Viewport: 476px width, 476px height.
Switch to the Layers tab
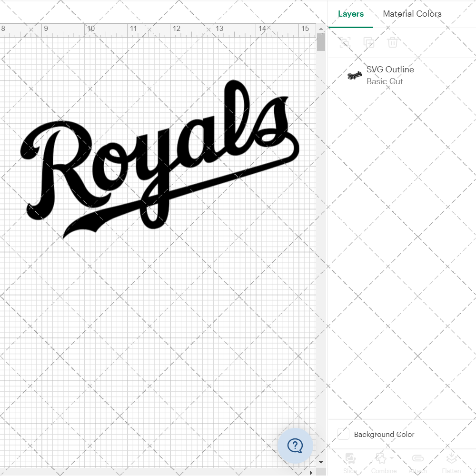(x=351, y=14)
